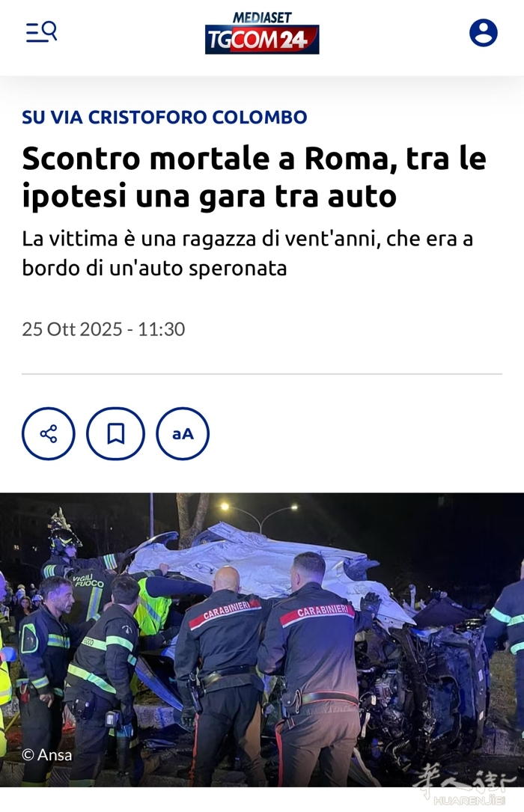Tap the Vigili del Fuoco jacket label in photo

(88, 581)
